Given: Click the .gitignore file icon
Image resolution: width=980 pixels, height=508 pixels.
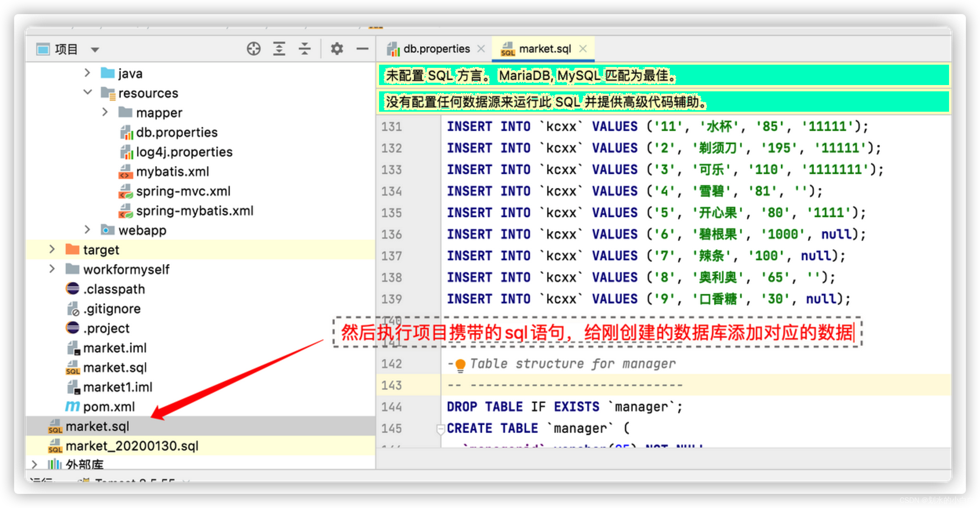Looking at the screenshot, I should 73,309.
